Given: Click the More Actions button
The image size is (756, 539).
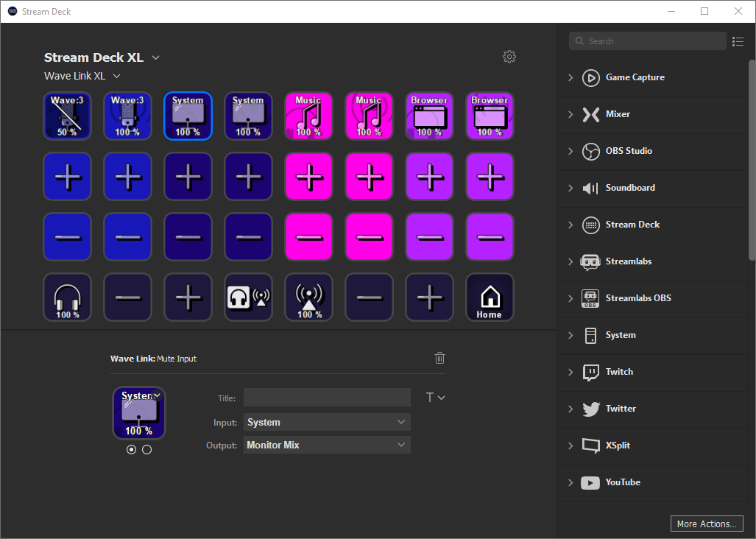Looking at the screenshot, I should click(x=707, y=524).
